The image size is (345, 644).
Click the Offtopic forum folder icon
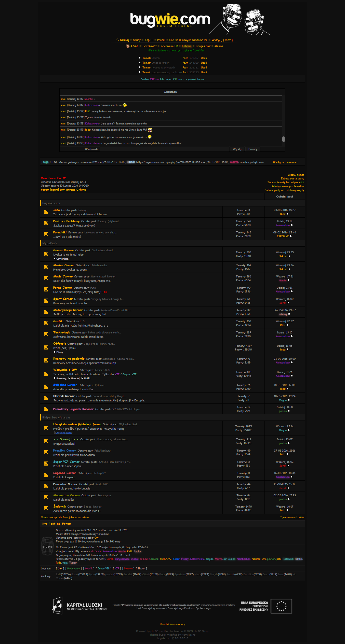click(46, 347)
